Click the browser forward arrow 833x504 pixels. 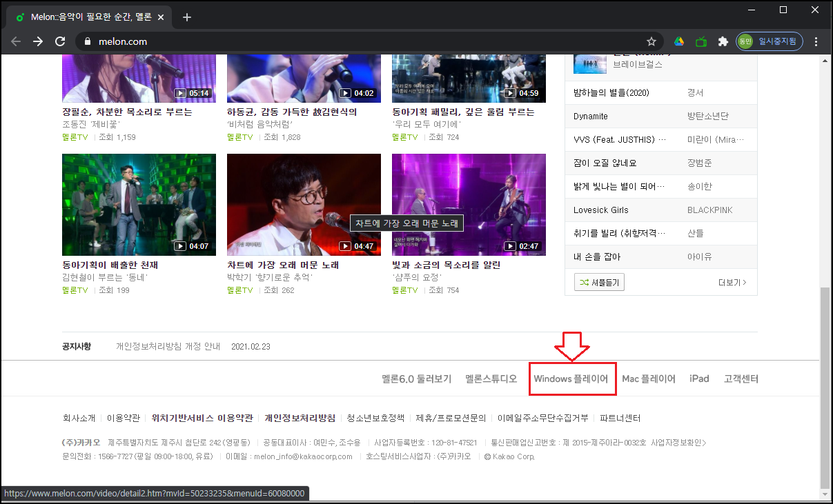pos(38,41)
